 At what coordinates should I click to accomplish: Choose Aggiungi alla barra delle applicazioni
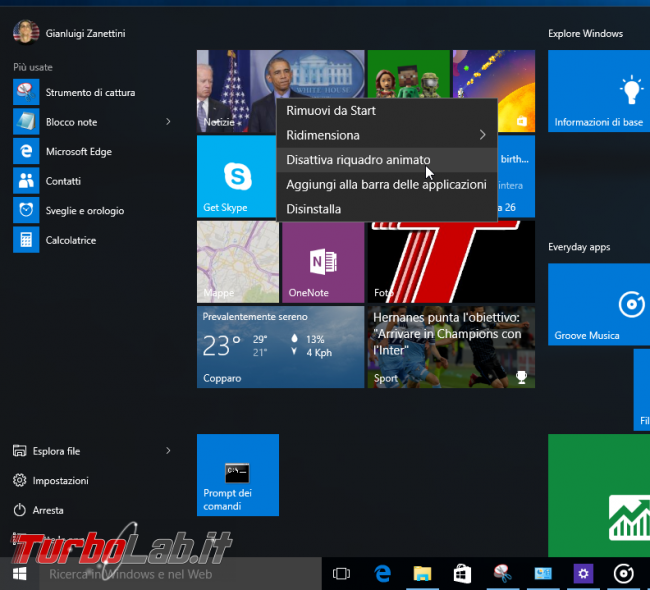387,185
